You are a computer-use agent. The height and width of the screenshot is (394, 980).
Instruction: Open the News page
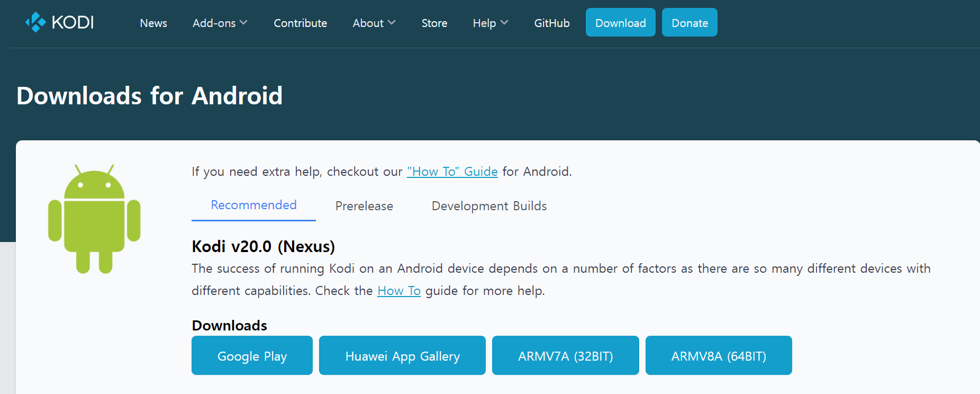point(153,23)
